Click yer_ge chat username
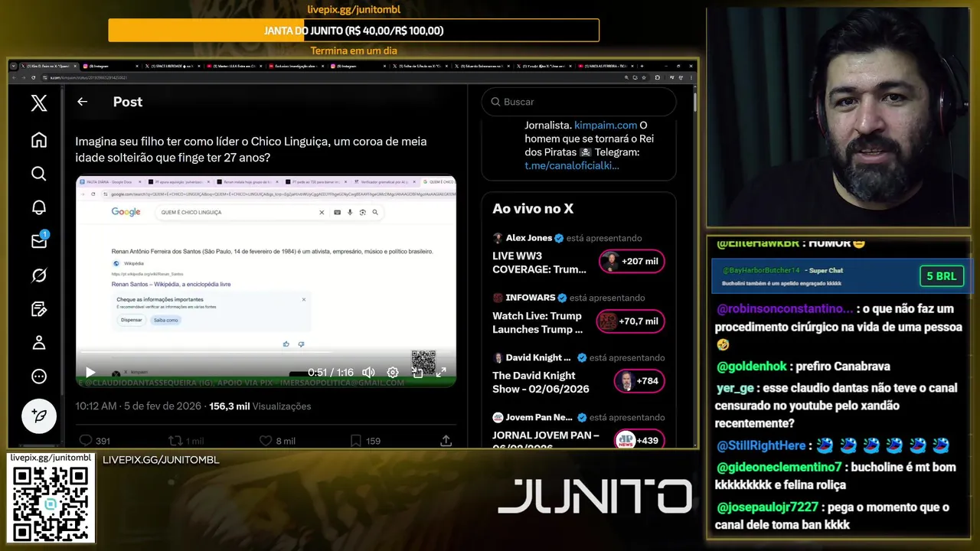The height and width of the screenshot is (551, 980). [736, 388]
